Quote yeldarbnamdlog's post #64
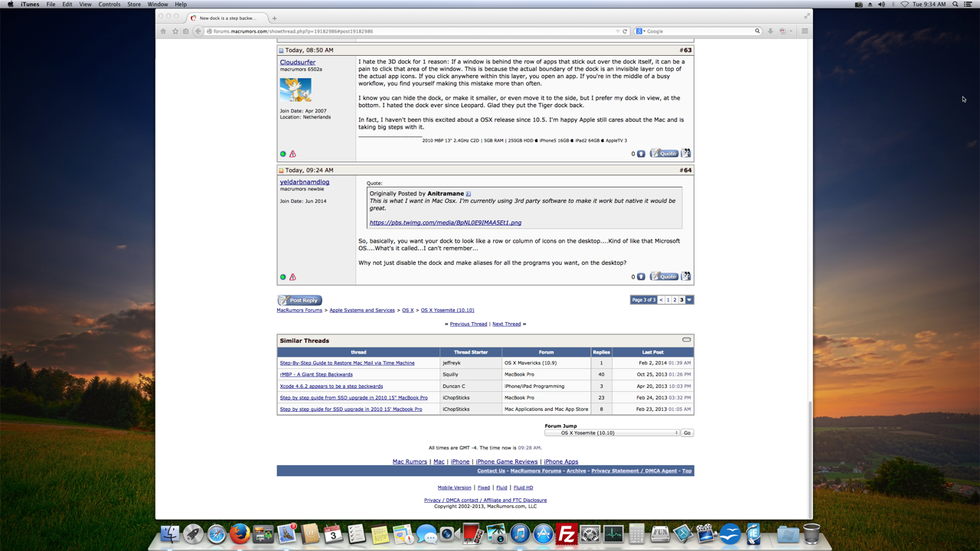Viewport: 980px width, 551px height. point(664,276)
